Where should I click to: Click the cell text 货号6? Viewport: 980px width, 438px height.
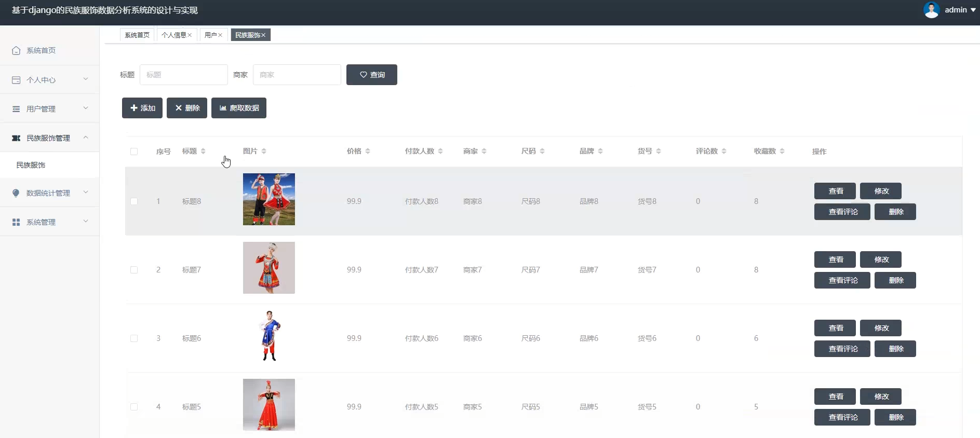coord(647,338)
